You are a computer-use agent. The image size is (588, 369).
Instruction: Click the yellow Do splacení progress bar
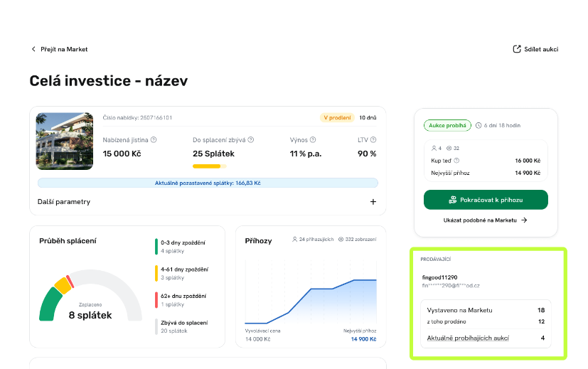(x=209, y=166)
